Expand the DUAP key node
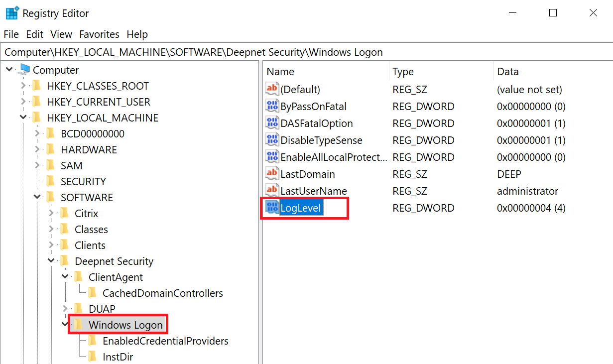This screenshot has height=364, width=613. click(65, 309)
